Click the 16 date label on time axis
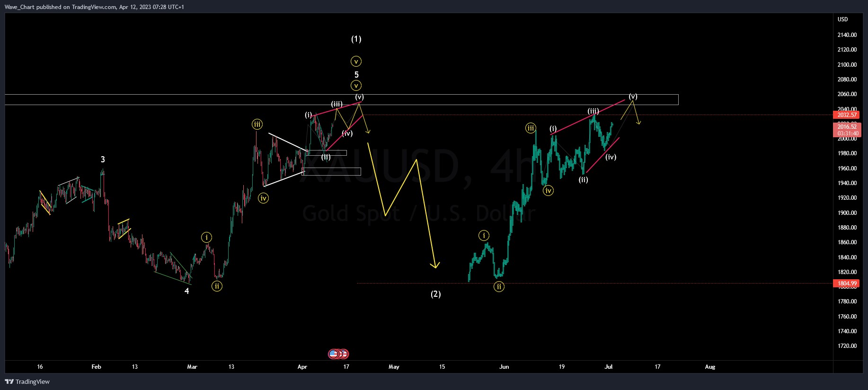The image size is (868, 390). pos(40,367)
